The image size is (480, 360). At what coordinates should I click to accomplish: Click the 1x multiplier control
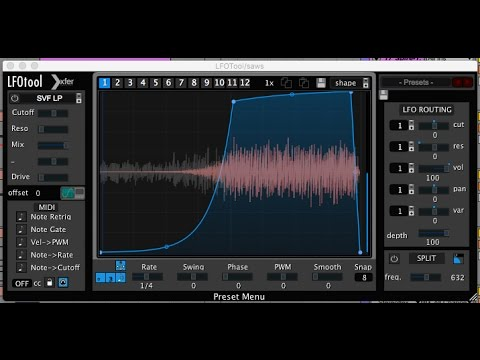tap(269, 83)
